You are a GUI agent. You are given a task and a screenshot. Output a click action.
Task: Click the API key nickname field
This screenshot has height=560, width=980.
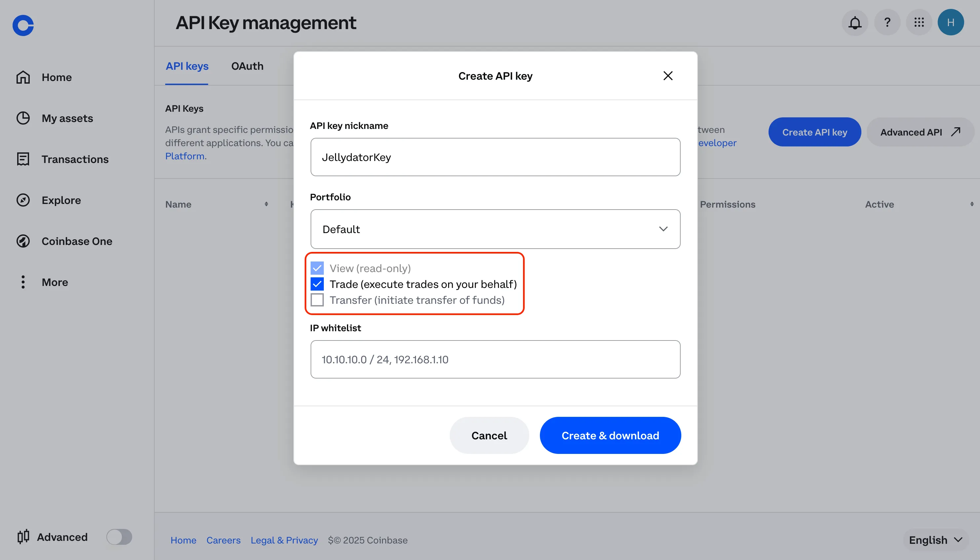click(495, 157)
